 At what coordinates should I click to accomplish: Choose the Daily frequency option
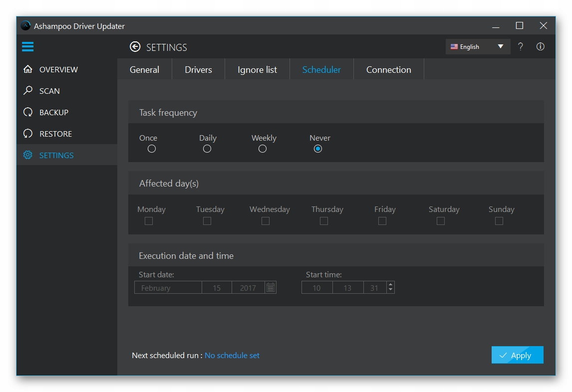[207, 149]
